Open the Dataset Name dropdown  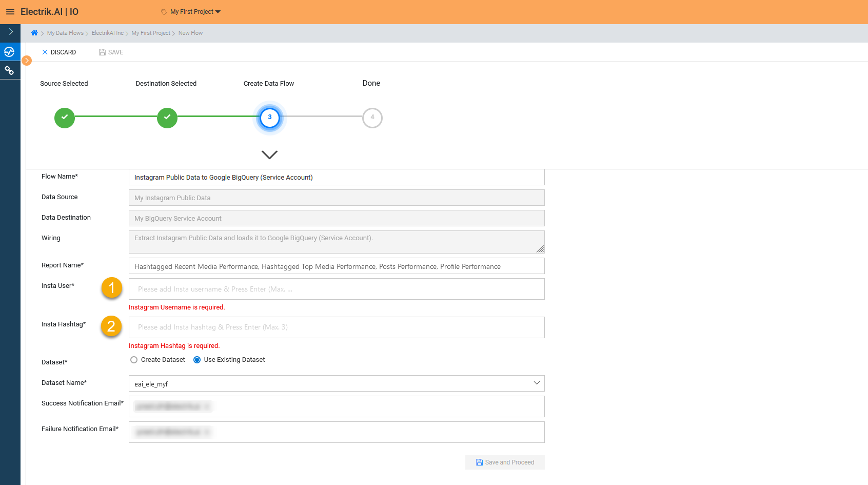click(537, 383)
